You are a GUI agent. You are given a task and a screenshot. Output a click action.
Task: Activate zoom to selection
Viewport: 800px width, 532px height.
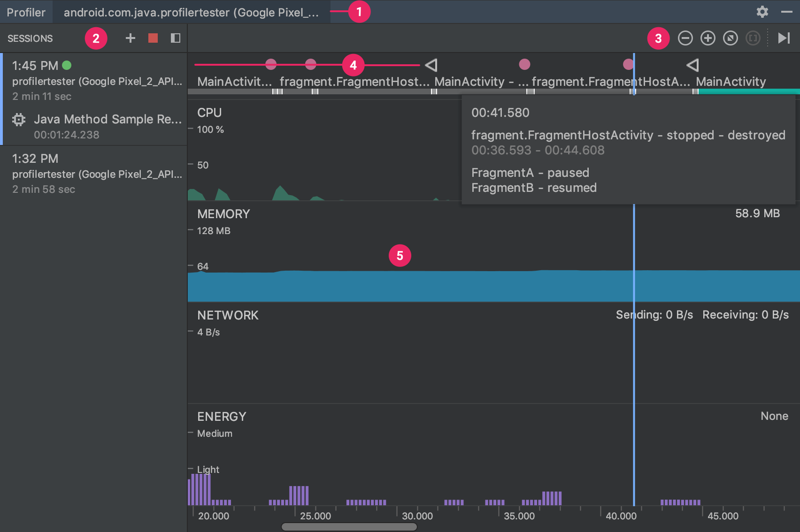pos(753,38)
